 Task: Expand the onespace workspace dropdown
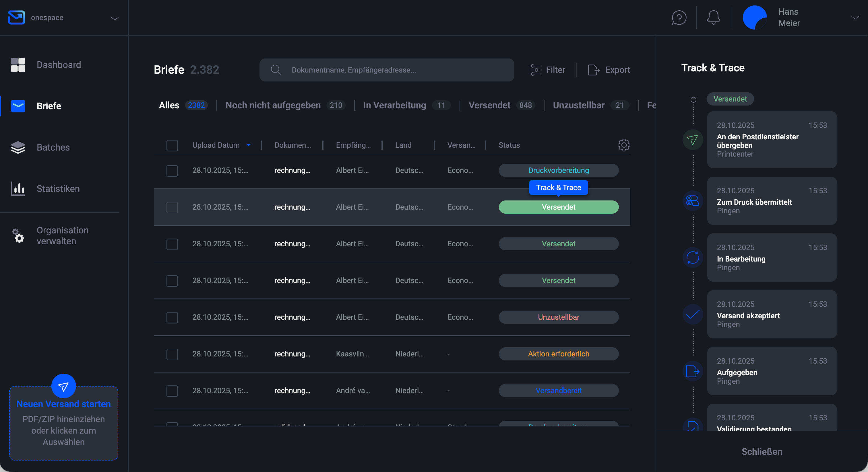(x=114, y=19)
